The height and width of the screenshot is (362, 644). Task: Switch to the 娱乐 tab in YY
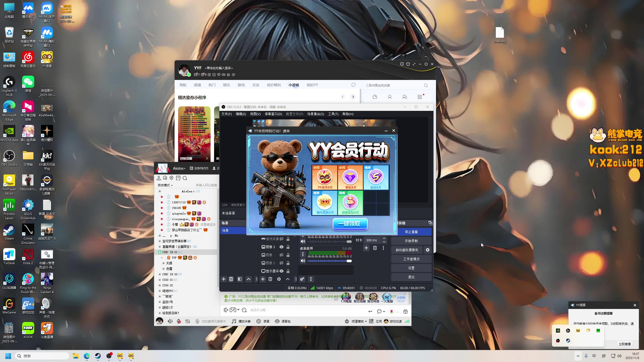point(226,85)
